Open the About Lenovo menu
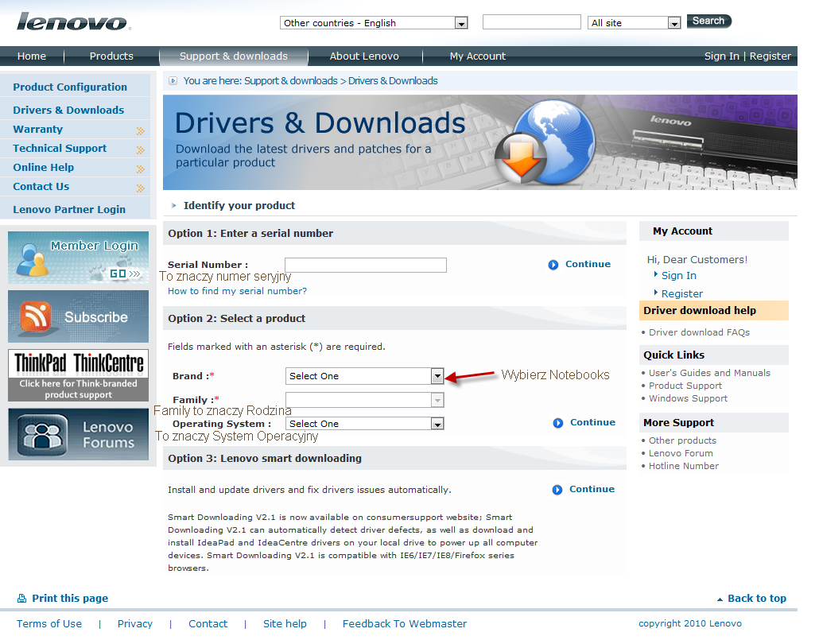 point(364,56)
